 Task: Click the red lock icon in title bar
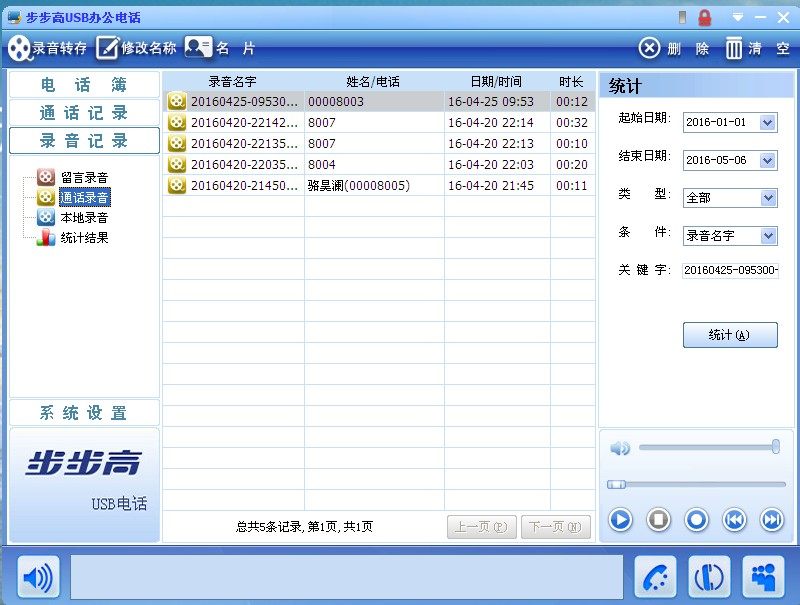(x=705, y=18)
